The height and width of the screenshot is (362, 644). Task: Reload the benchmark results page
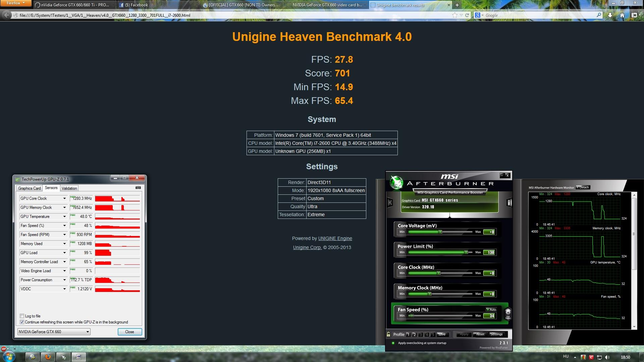point(467,15)
